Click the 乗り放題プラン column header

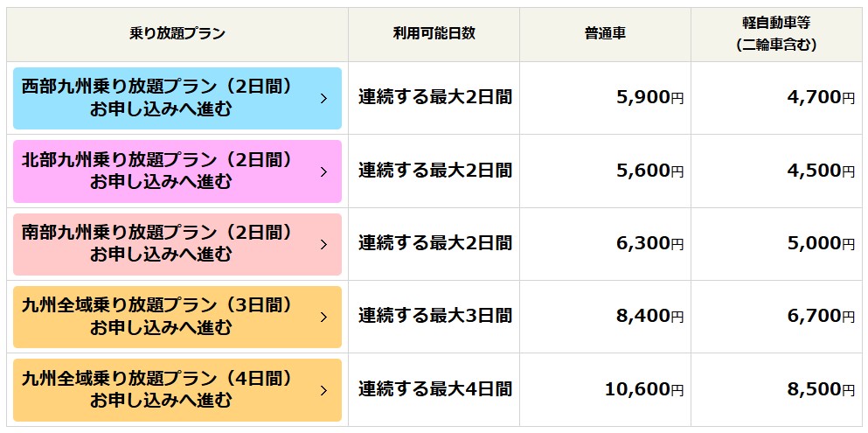pyautogui.click(x=177, y=33)
